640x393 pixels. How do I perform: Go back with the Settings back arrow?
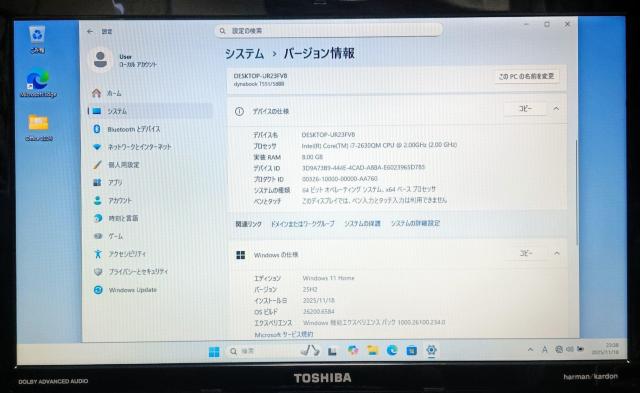point(90,31)
